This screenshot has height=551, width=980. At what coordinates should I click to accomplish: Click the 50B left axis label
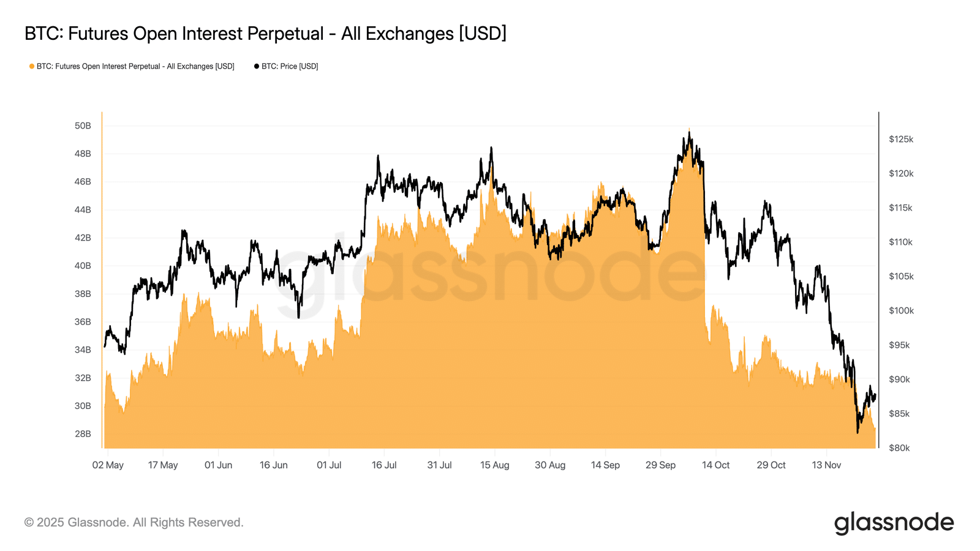click(83, 126)
